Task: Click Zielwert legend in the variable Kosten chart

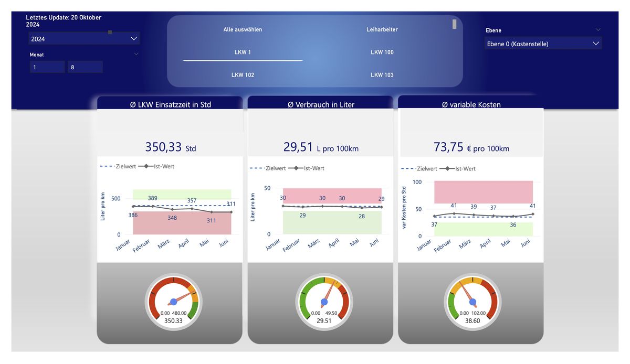Action: (x=419, y=169)
